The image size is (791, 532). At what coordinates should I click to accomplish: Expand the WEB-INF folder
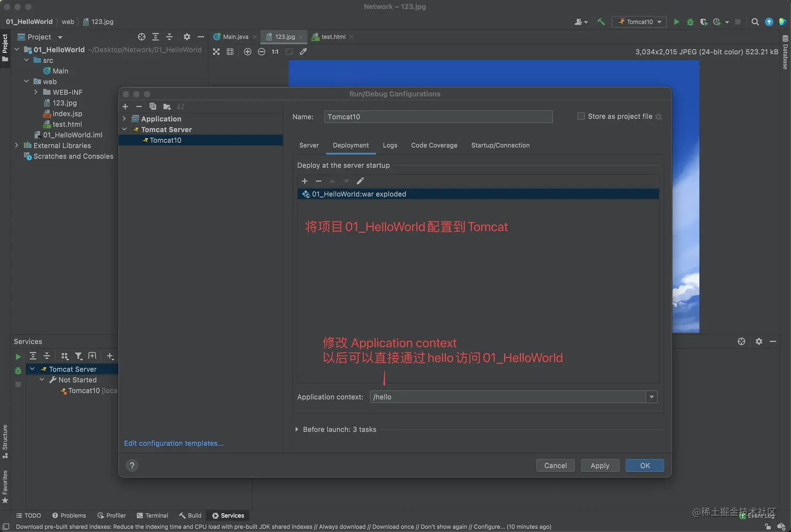click(36, 92)
